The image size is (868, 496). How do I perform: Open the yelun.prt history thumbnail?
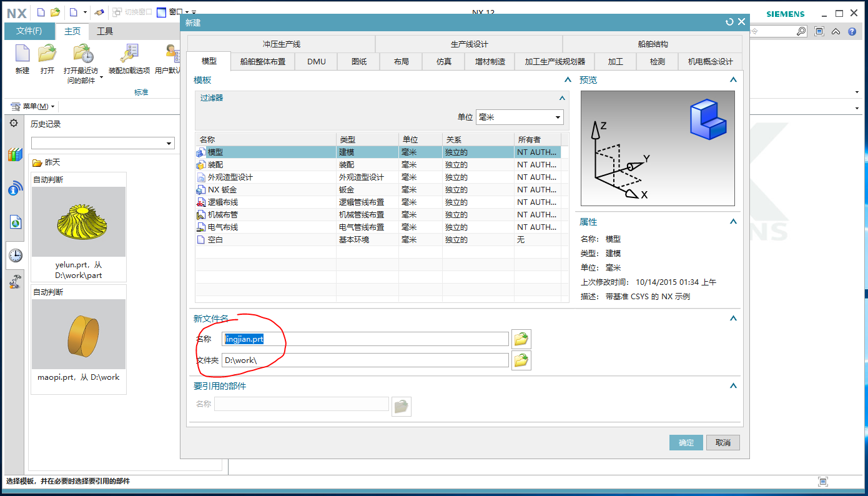tap(79, 222)
